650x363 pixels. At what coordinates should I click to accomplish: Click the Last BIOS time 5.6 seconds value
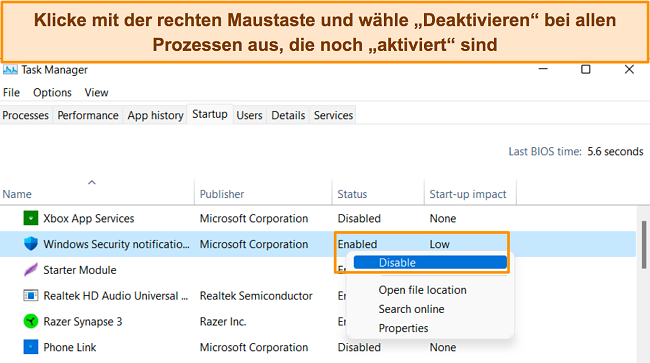tap(615, 151)
